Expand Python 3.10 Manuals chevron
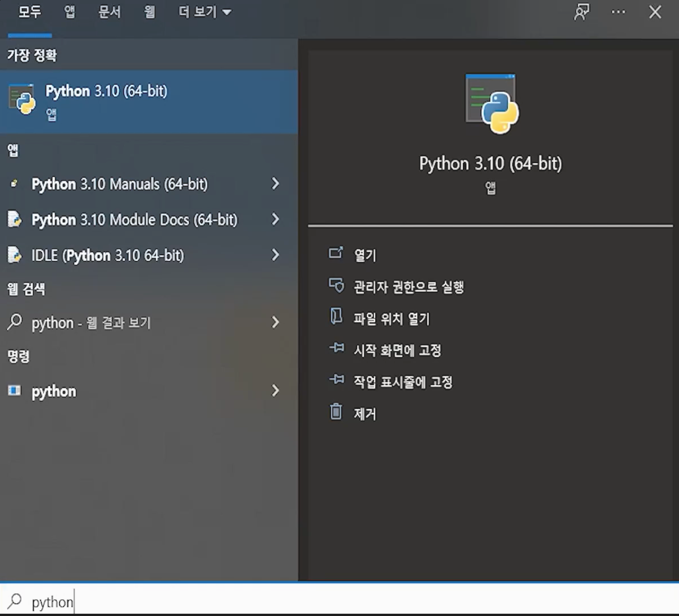Screen dimensions: 679x616 click(x=276, y=184)
